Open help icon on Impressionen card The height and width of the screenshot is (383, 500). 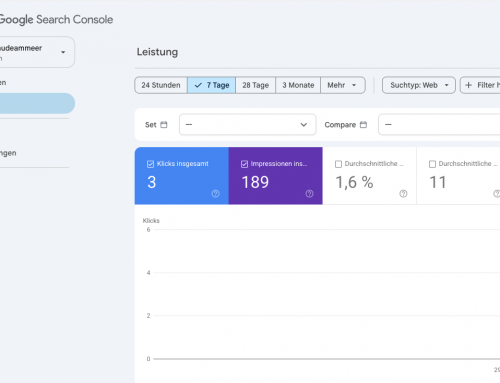[x=309, y=194]
